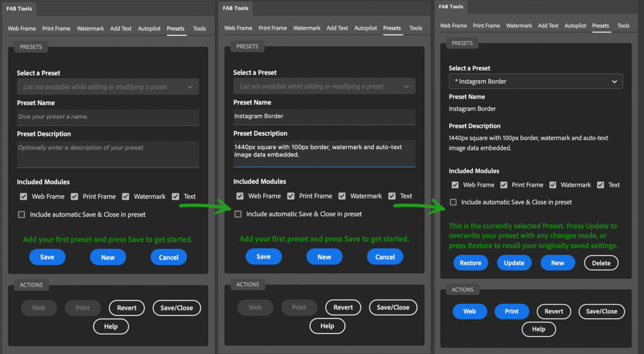644x354 pixels.
Task: Expand the disabled preset dropdown in left panel
Action: coord(108,87)
